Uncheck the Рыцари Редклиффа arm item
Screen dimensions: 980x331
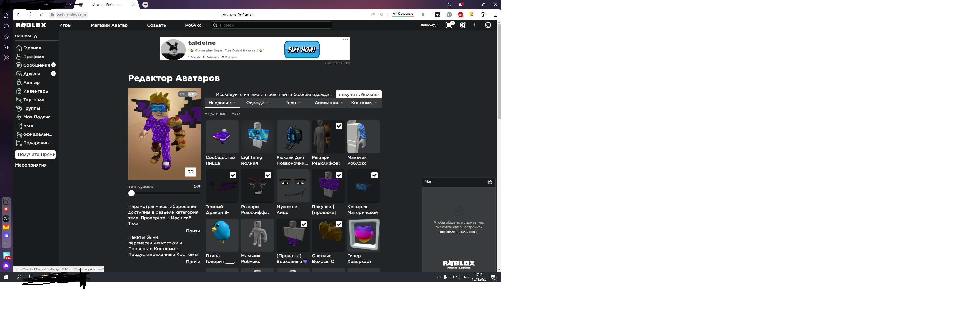(339, 126)
